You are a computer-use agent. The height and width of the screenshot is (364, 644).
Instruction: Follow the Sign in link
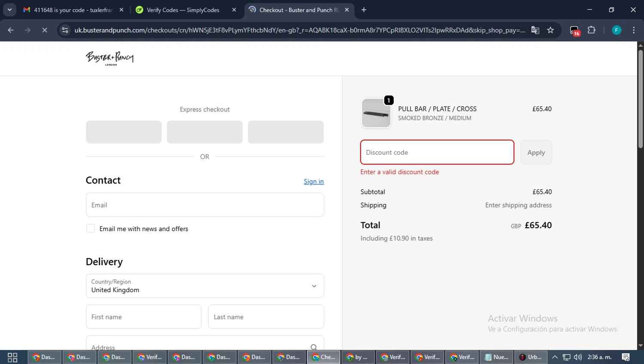pyautogui.click(x=314, y=181)
